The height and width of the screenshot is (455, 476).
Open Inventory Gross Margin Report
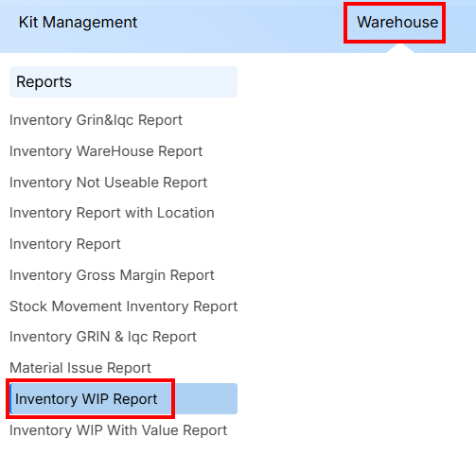pyautogui.click(x=112, y=275)
